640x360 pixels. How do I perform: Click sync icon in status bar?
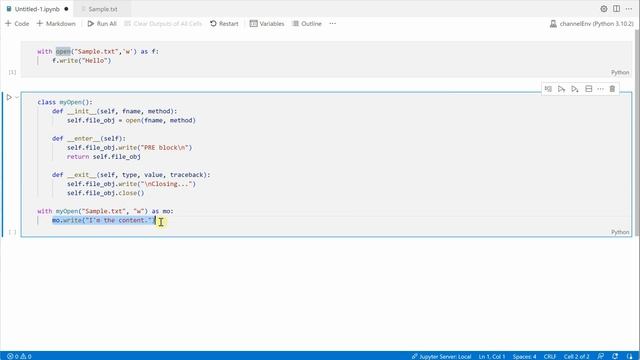pos(615,356)
